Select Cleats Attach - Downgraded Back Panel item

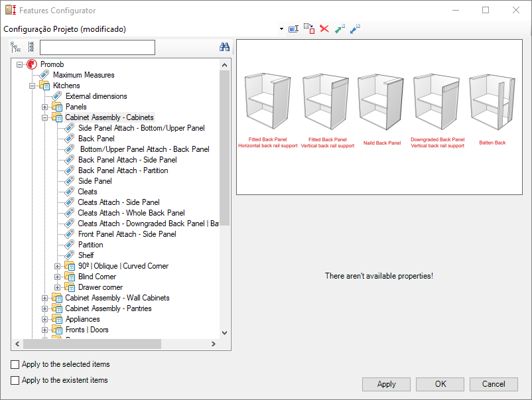[x=148, y=224]
